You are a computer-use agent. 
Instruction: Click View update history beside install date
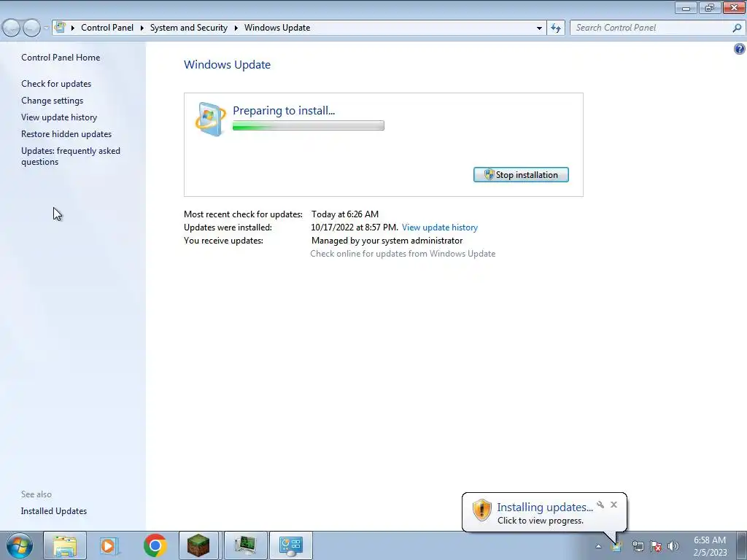(x=440, y=227)
